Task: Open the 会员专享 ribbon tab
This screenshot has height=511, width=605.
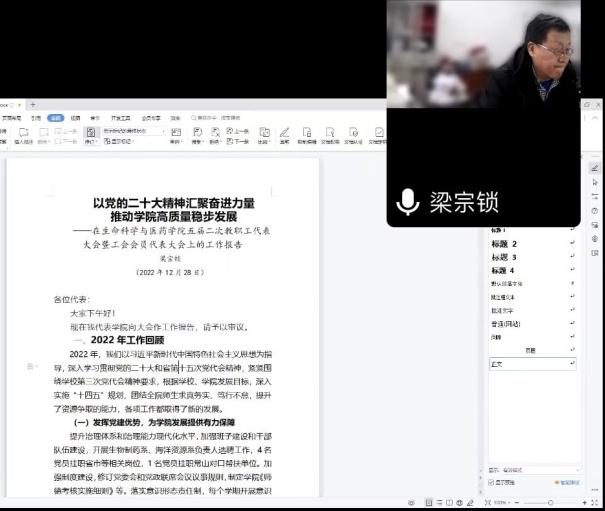Action: pos(151,118)
